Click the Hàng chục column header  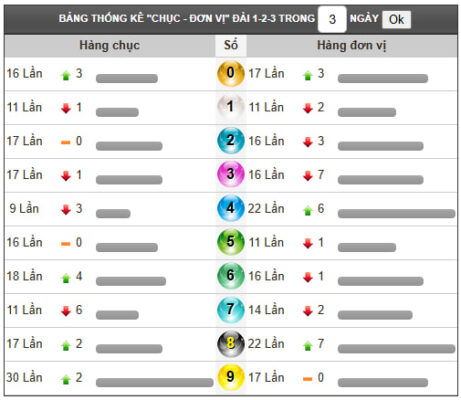[110, 45]
